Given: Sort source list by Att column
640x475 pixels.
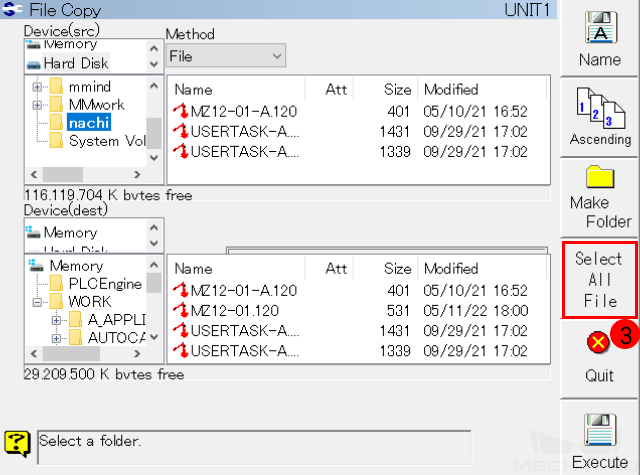Looking at the screenshot, I should point(329,89).
